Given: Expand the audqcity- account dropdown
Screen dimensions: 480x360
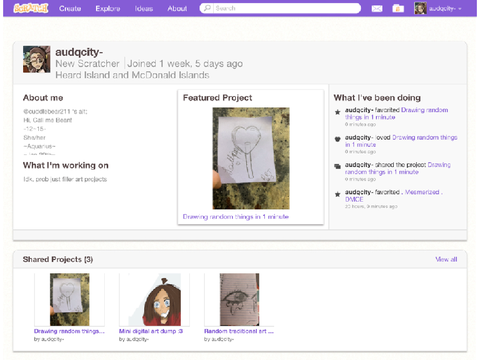Looking at the screenshot, I should pos(445,8).
